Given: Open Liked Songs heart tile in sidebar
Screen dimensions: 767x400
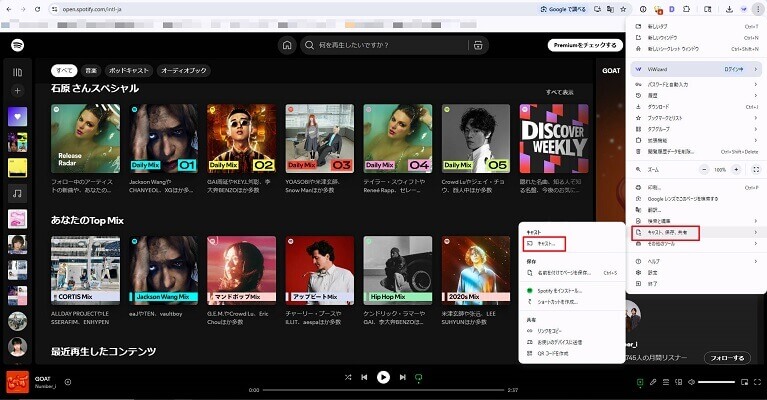Looking at the screenshot, I should 17,116.
